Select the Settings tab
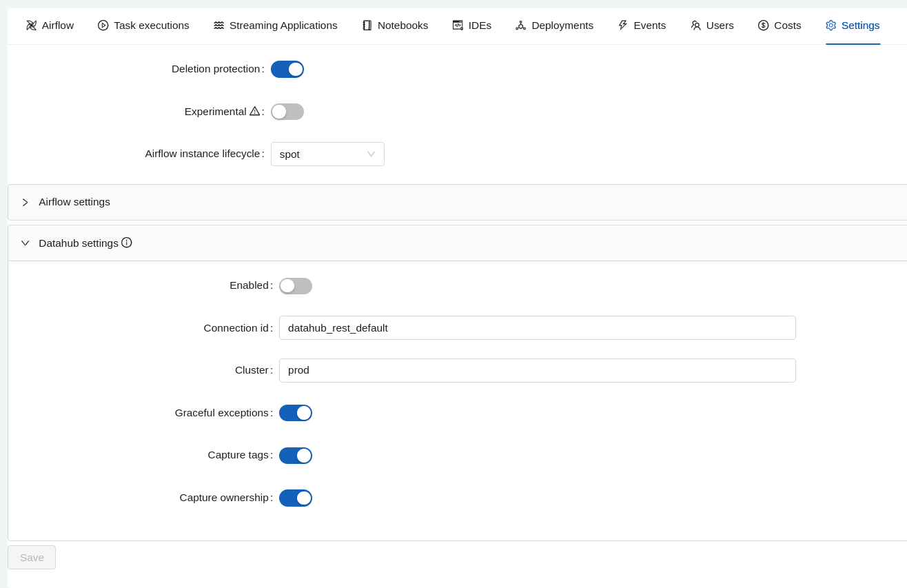Image resolution: width=907 pixels, height=588 pixels. (853, 25)
